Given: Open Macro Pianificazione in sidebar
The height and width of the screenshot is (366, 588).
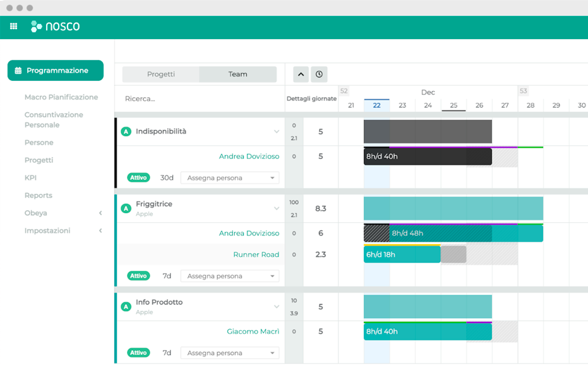Looking at the screenshot, I should pyautogui.click(x=61, y=97).
